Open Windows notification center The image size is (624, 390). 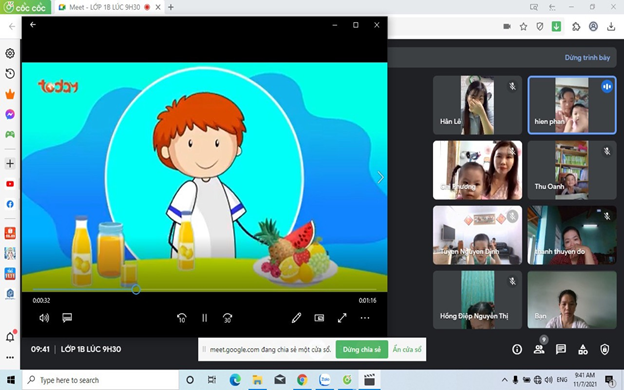point(609,380)
